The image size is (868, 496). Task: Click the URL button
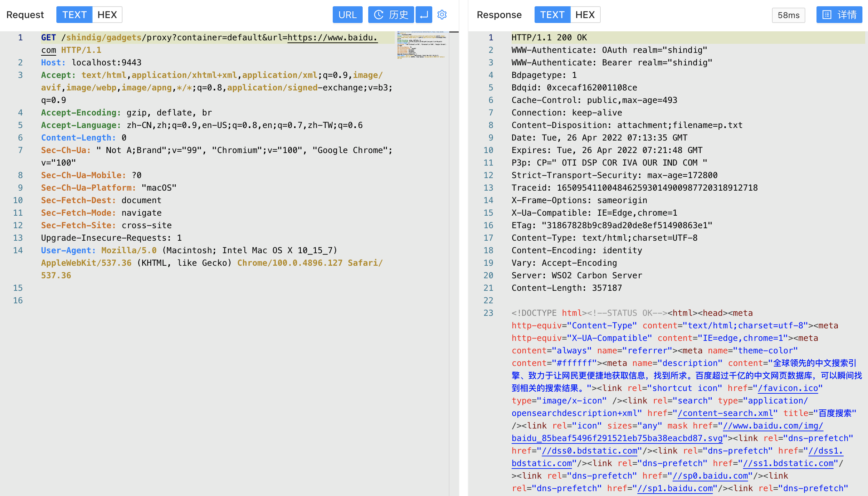pyautogui.click(x=347, y=15)
